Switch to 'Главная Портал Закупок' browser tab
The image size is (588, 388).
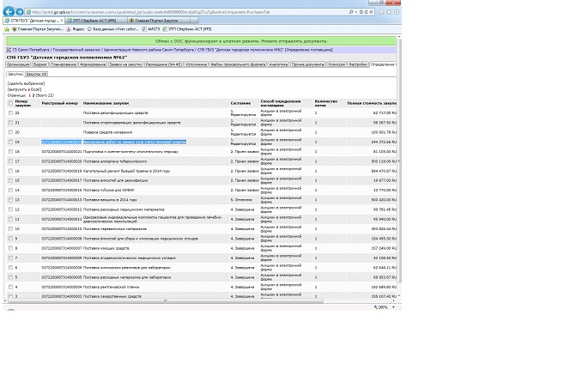[x=159, y=21]
